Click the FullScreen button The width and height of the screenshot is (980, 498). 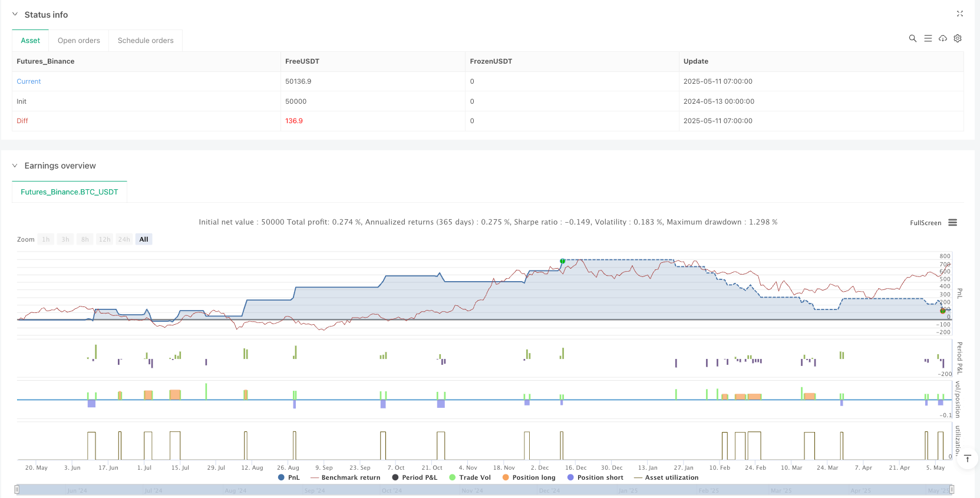click(925, 223)
